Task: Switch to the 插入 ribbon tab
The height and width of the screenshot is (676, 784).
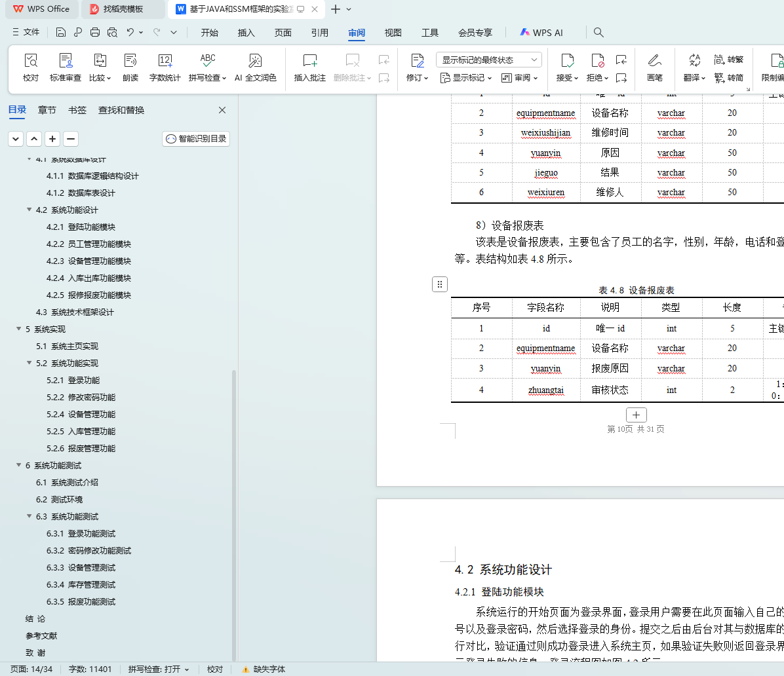Action: [246, 33]
